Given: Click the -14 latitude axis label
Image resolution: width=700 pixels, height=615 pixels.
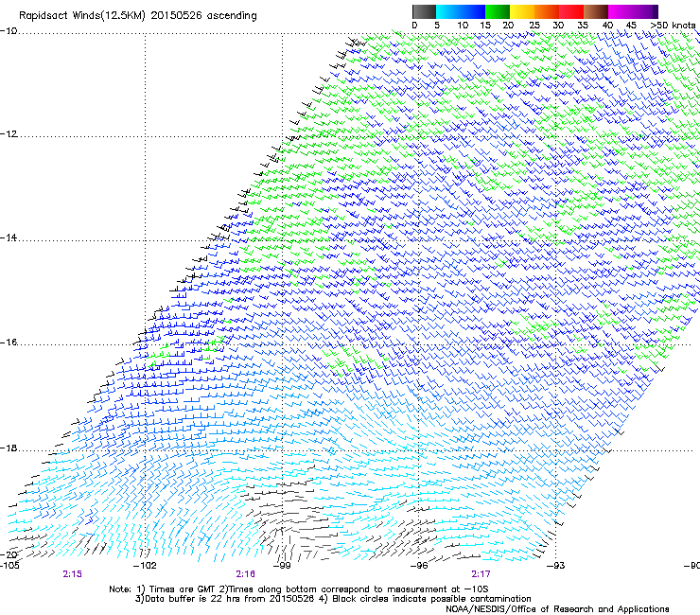Looking at the screenshot, I should 9,237.
